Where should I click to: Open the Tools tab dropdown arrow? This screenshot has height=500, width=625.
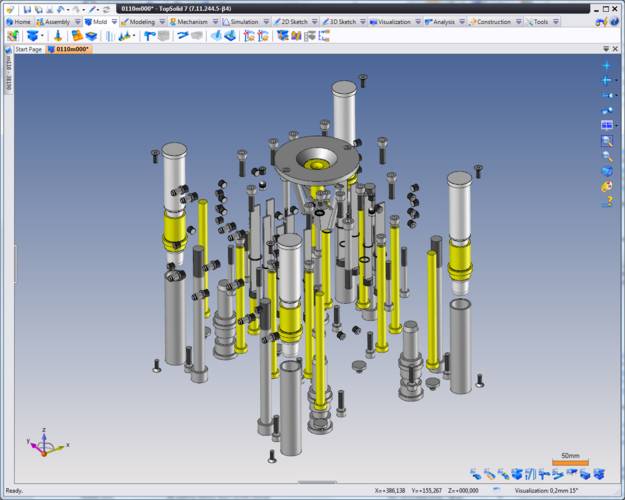coord(554,21)
